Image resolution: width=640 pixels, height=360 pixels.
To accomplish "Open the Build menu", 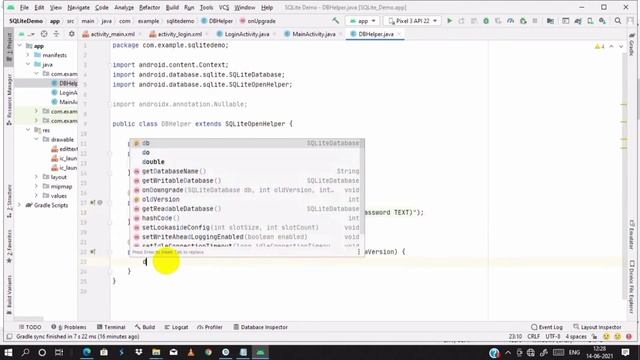I will tap(172, 7).
